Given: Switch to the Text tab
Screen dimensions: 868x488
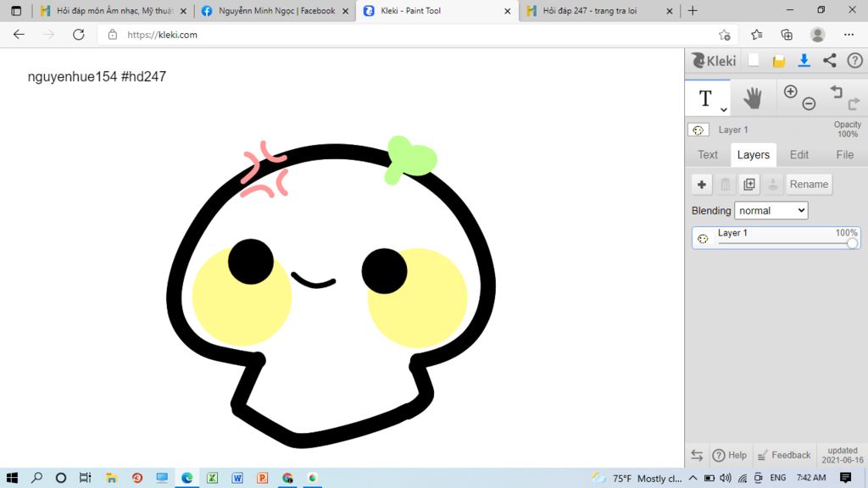Looking at the screenshot, I should pos(708,155).
